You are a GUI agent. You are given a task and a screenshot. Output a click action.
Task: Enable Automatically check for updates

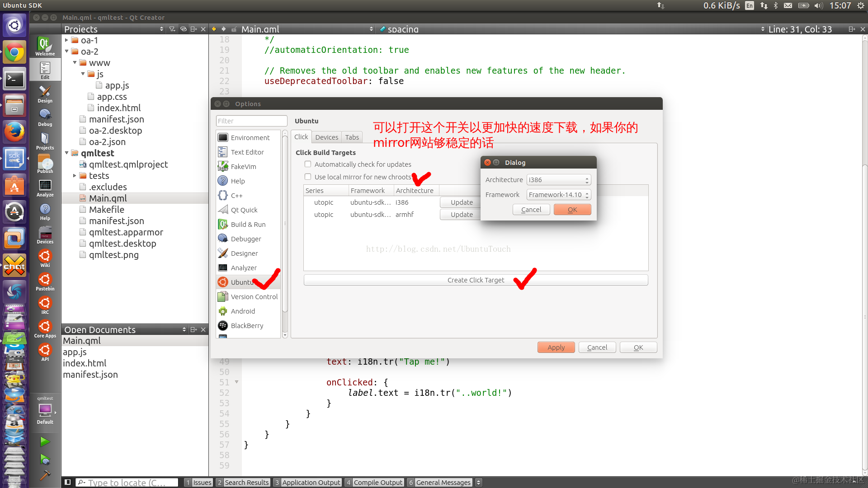(308, 164)
